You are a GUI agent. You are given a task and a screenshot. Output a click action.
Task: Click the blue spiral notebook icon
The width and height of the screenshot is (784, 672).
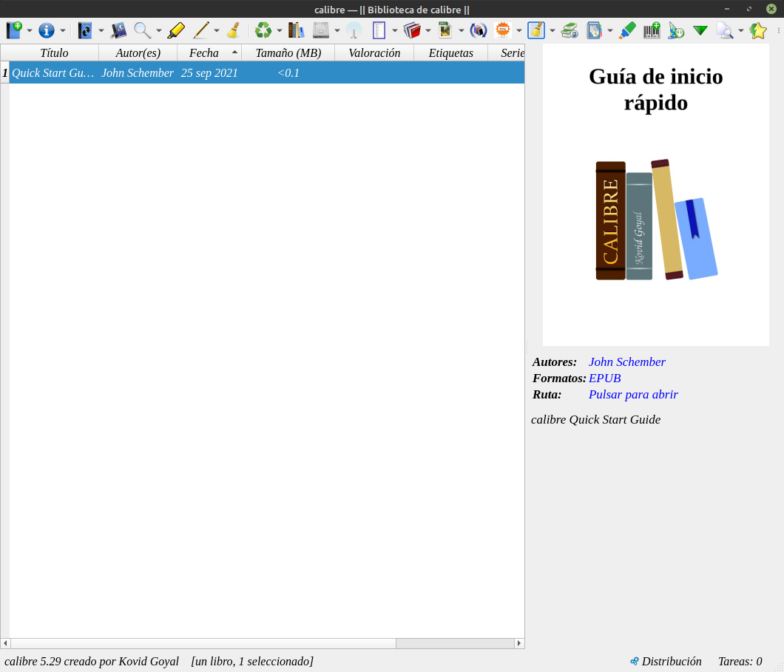click(x=594, y=30)
